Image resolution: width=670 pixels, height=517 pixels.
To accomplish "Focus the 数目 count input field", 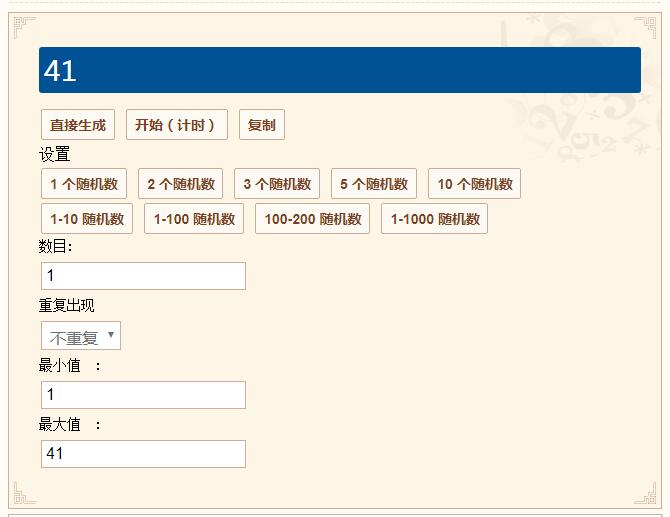I will [144, 276].
